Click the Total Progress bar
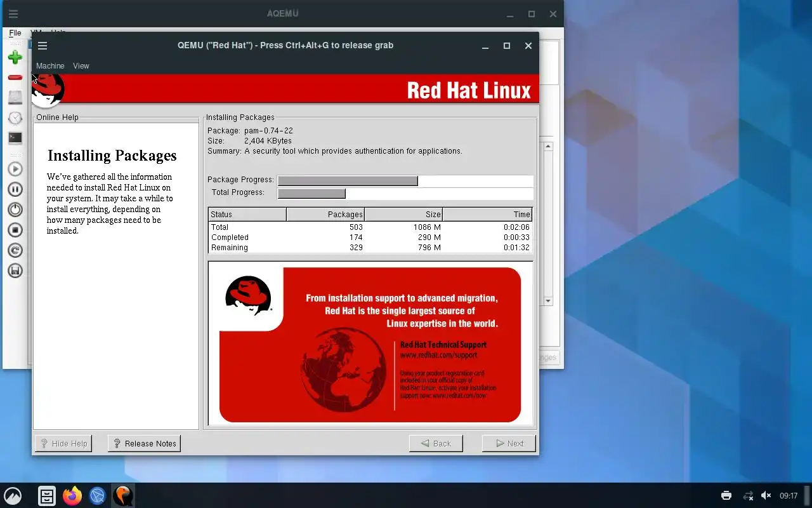This screenshot has height=508, width=812. (x=405, y=193)
